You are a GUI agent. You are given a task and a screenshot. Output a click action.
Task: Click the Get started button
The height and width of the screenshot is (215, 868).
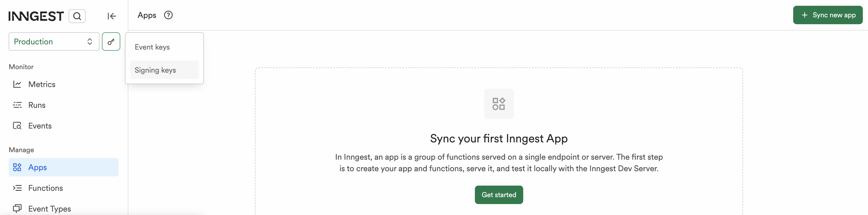coord(498,195)
